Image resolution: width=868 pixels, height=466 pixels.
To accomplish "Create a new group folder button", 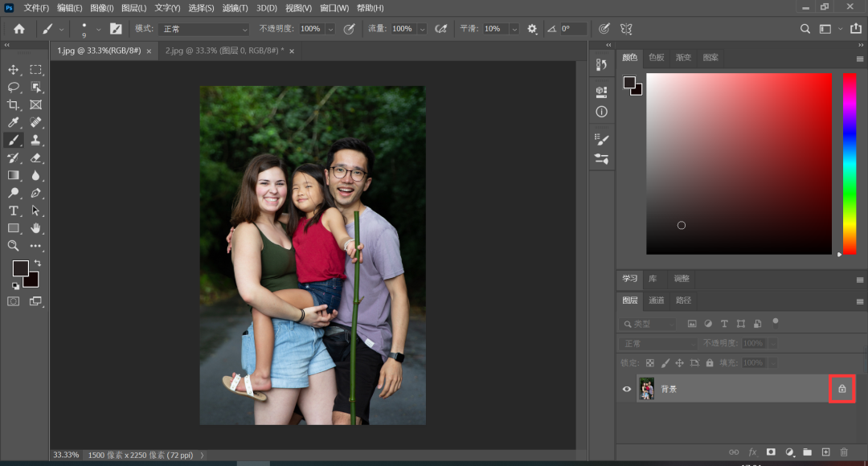I will 808,452.
